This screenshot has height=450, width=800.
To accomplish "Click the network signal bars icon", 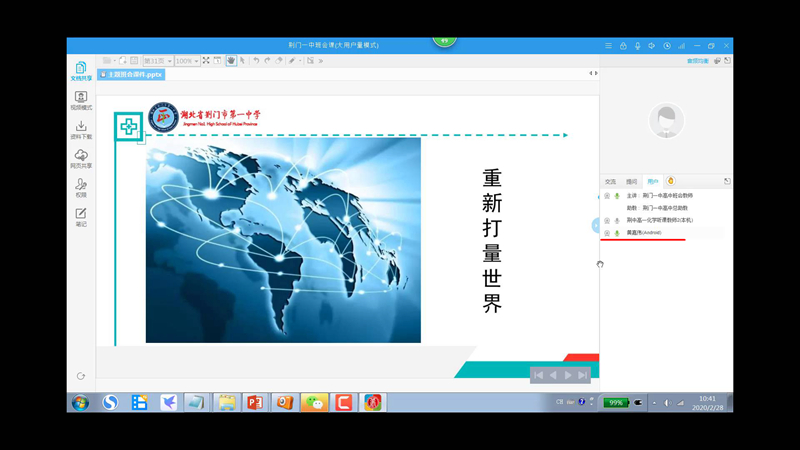I will click(682, 46).
